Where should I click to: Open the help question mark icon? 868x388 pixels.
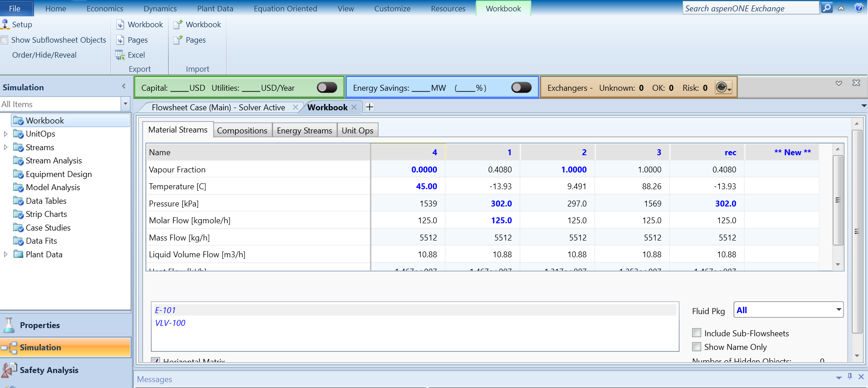(x=858, y=8)
